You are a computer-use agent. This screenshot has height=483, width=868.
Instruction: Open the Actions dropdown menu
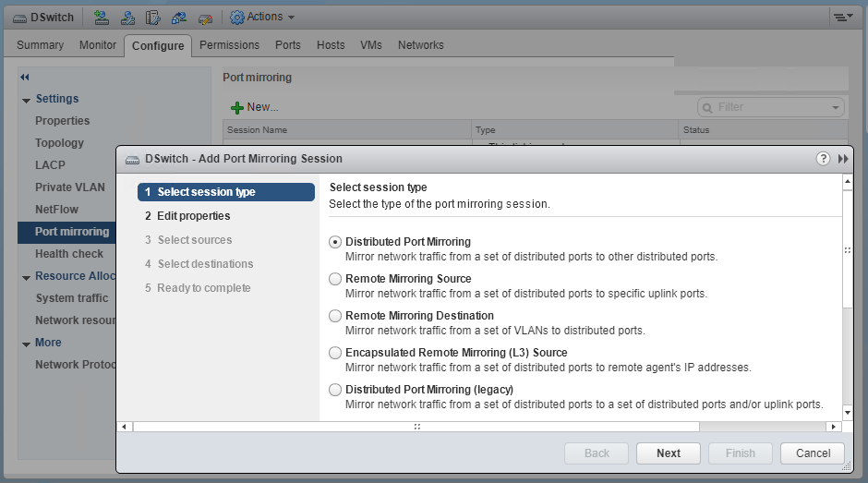(262, 17)
